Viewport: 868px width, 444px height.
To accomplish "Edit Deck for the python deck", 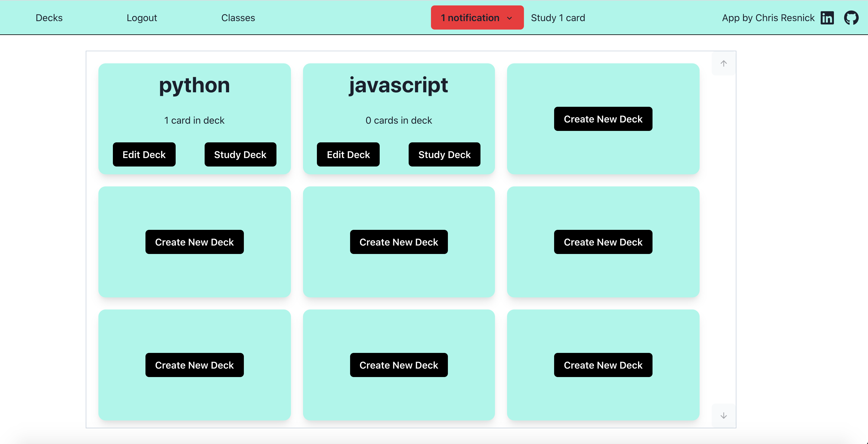I will [144, 155].
